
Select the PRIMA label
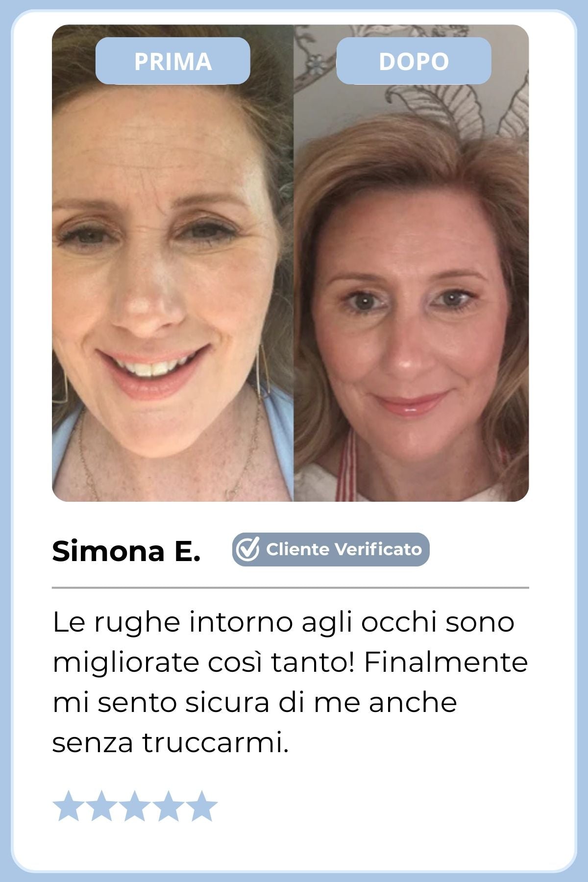click(173, 61)
